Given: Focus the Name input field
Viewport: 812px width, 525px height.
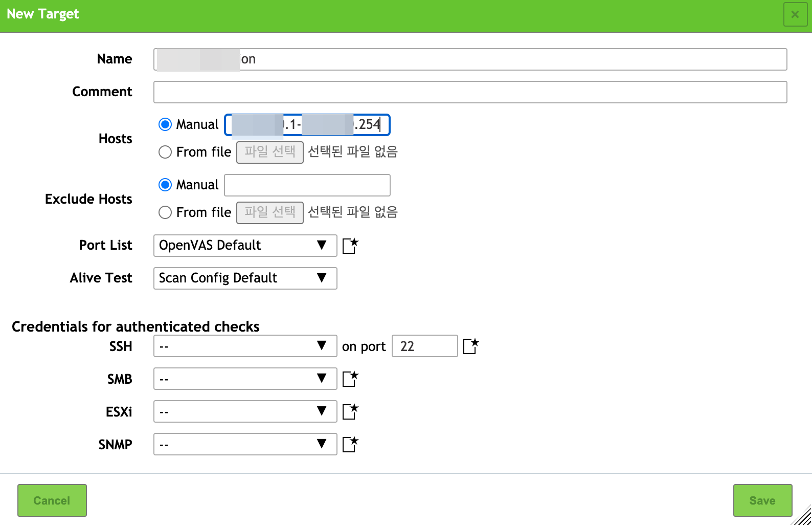Looking at the screenshot, I should [x=470, y=59].
